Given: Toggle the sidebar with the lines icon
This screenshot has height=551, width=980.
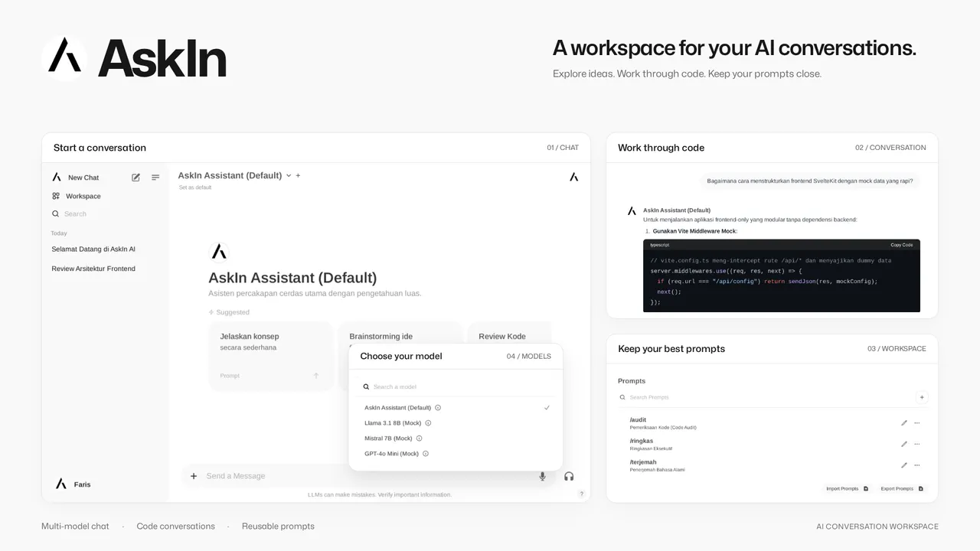Looking at the screenshot, I should point(155,178).
